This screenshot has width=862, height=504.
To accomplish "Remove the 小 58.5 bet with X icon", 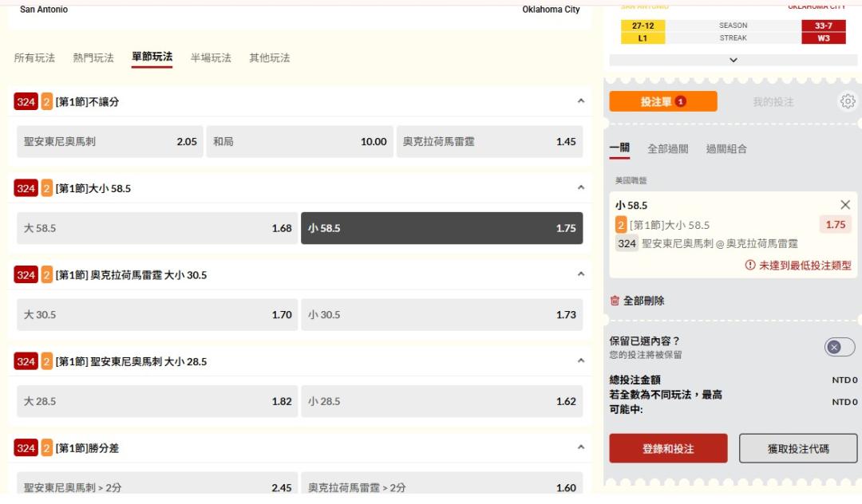I will (x=845, y=205).
